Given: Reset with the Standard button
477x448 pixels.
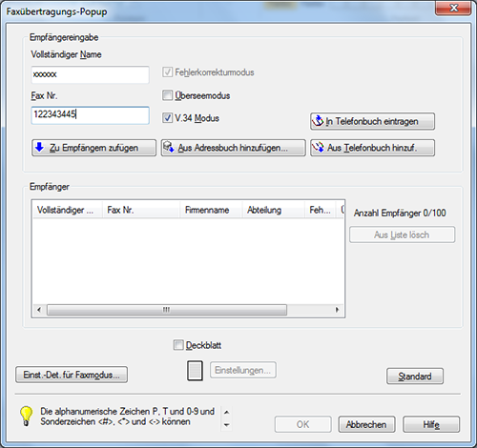Looking at the screenshot, I should coord(415,377).
